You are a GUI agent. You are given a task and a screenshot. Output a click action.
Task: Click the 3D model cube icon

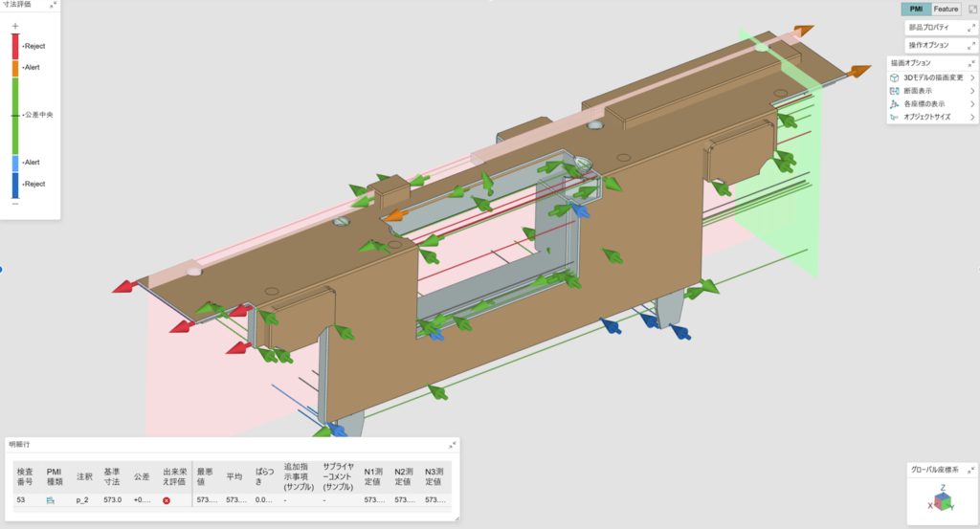[x=895, y=77]
